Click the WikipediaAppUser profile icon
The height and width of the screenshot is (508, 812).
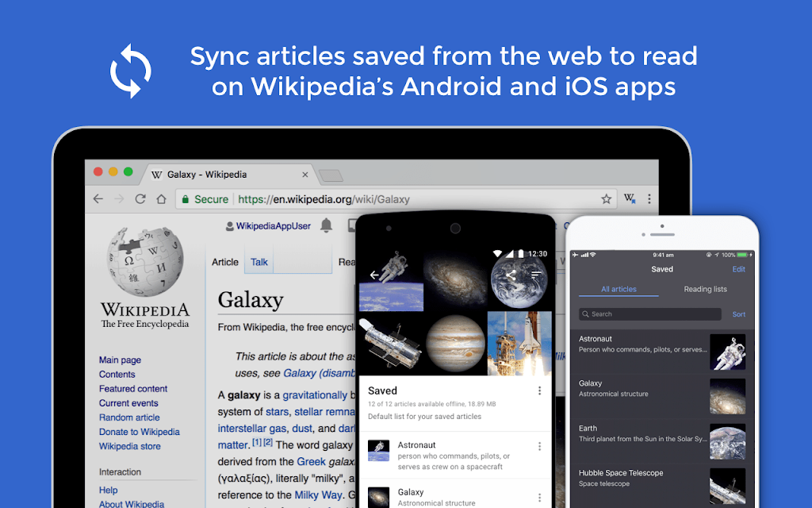tap(230, 226)
